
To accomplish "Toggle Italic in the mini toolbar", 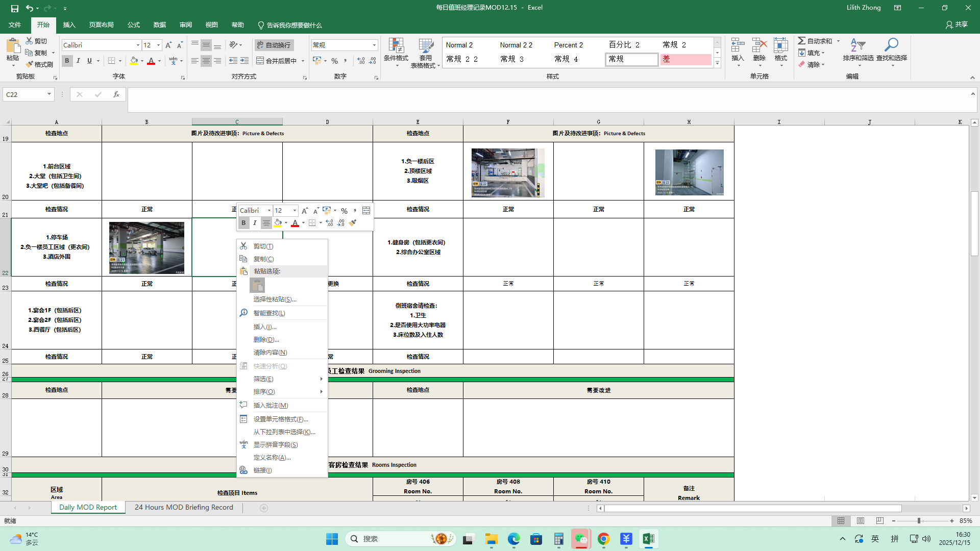I will click(255, 223).
